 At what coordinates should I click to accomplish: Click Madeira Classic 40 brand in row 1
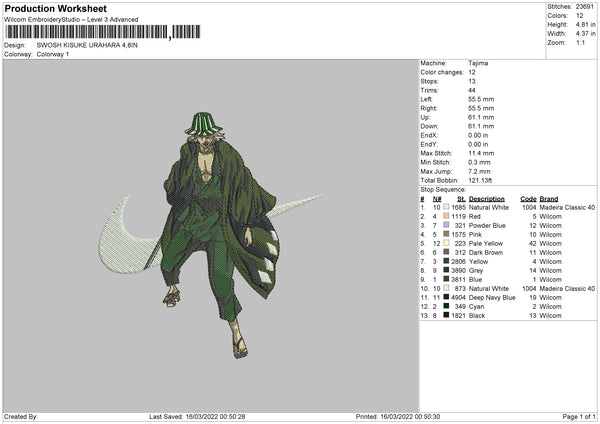coord(567,207)
